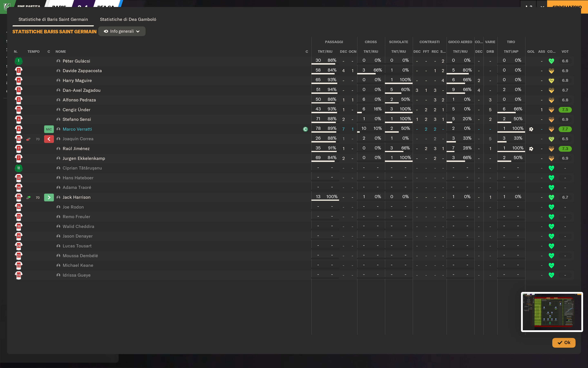This screenshot has height=368, width=588.
Task: Select the Jack Harrison row name
Action: click(x=77, y=197)
